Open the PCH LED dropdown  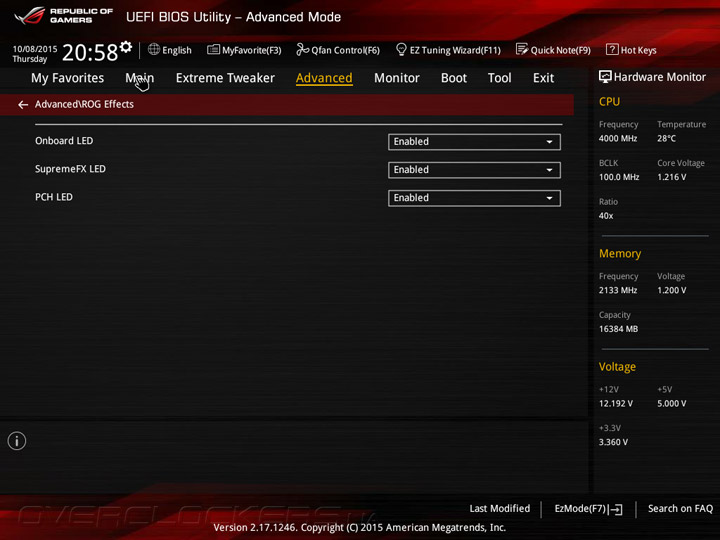coord(474,198)
